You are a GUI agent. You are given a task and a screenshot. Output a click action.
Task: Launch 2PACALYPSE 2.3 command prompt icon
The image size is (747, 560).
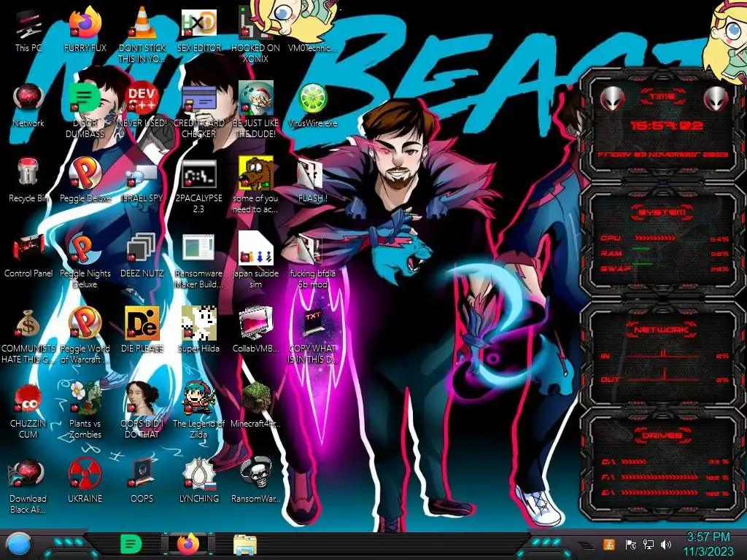coord(198,186)
